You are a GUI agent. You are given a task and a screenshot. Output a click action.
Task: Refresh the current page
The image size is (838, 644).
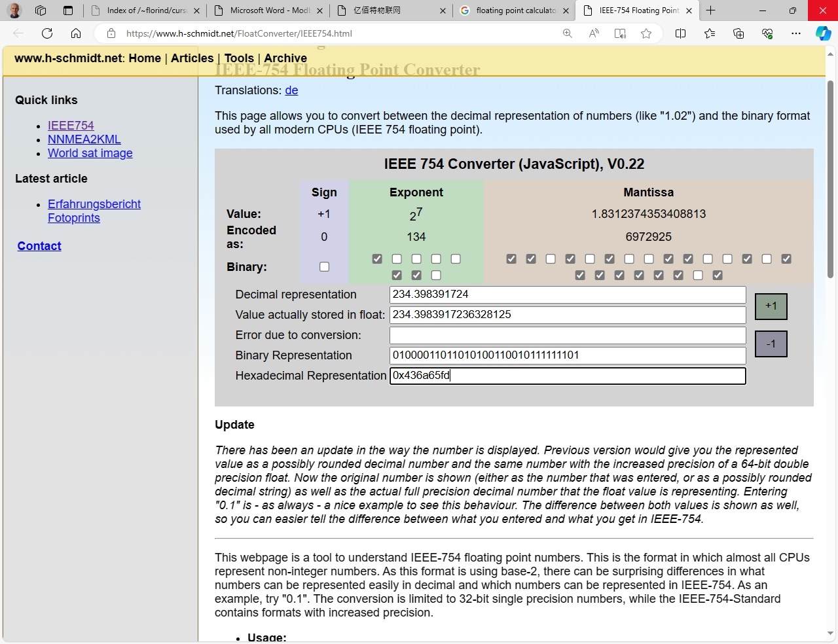(x=47, y=33)
